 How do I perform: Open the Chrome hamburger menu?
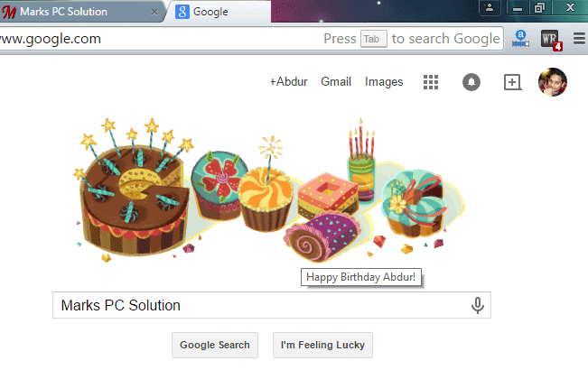[579, 40]
